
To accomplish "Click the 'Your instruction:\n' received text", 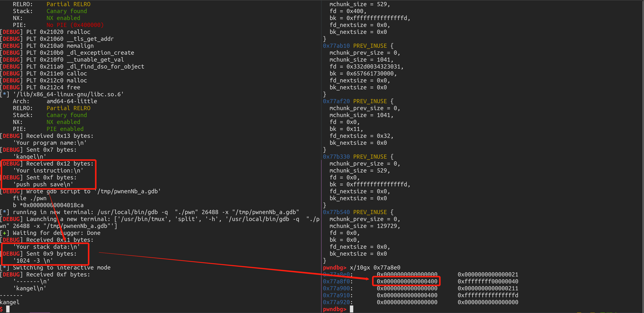I will pyautogui.click(x=48, y=170).
